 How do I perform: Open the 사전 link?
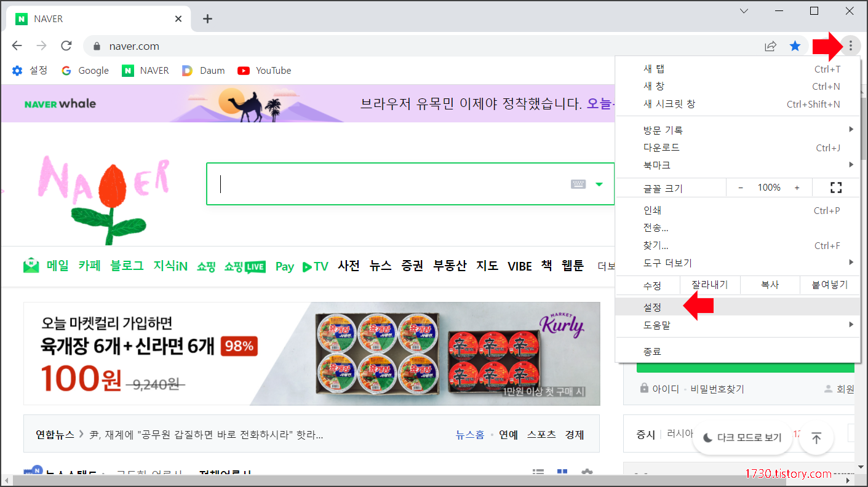[349, 266]
